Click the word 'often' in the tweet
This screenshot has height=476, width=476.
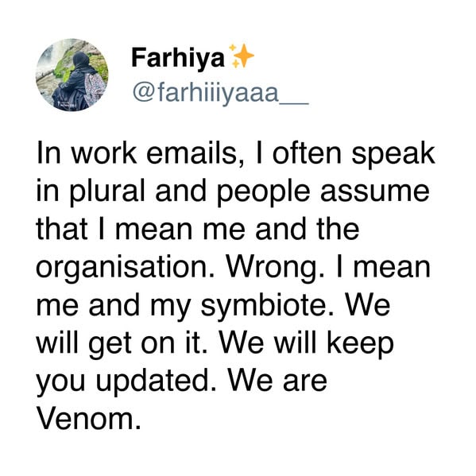click(307, 153)
